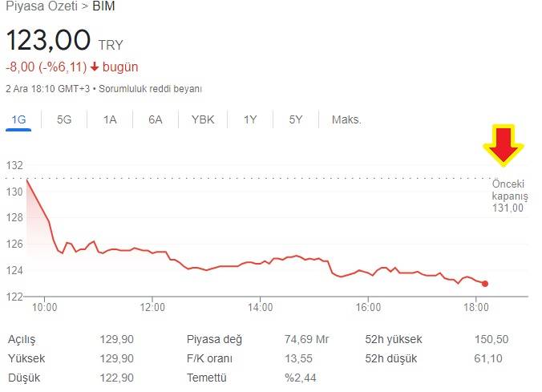Image resolution: width=542 pixels, height=392 pixels.
Task: Switch to the 5G range tab
Action: coord(64,119)
